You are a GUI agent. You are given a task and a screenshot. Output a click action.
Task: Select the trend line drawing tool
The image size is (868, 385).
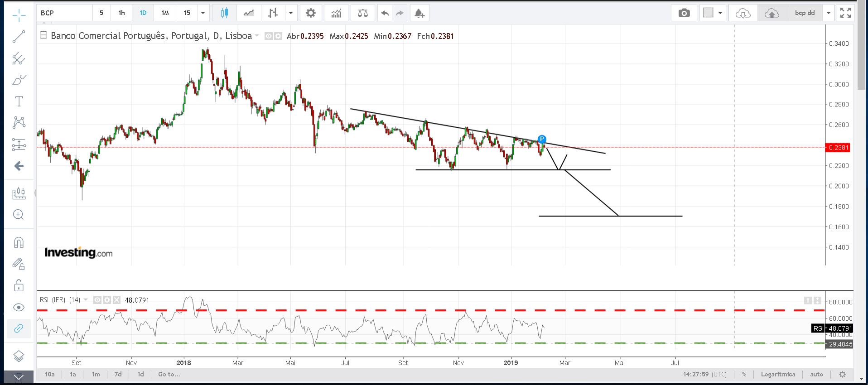click(x=19, y=37)
